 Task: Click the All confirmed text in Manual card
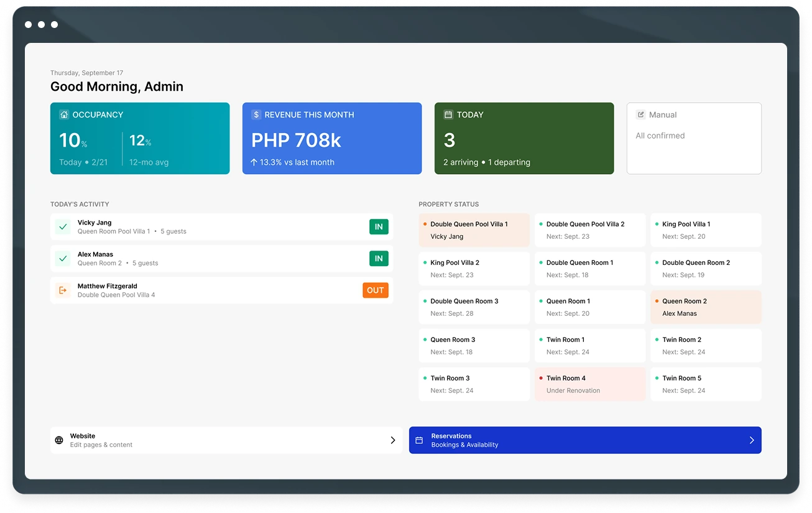pos(660,136)
